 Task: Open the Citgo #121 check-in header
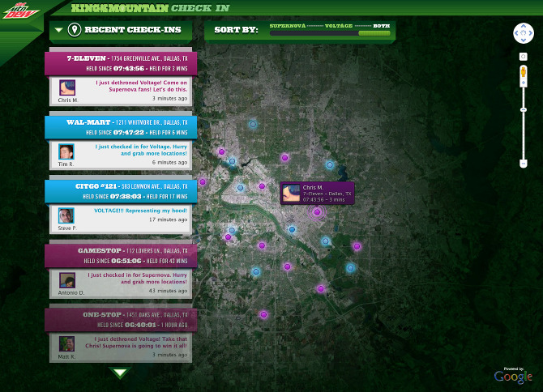point(121,191)
